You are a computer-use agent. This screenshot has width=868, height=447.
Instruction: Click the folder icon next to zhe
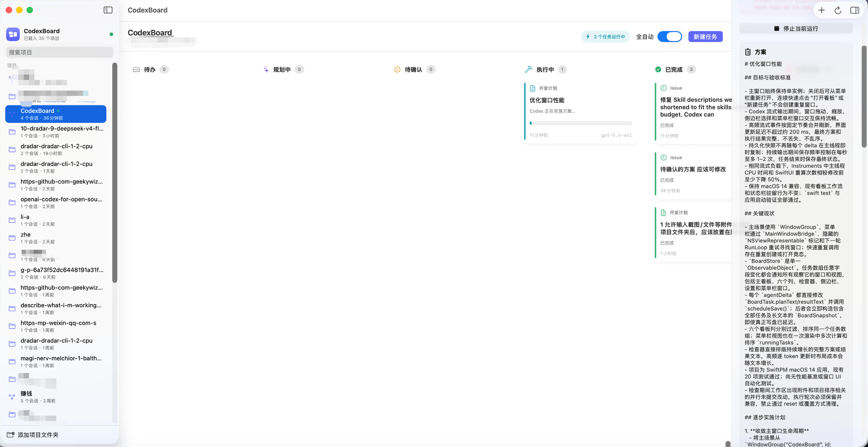point(12,238)
